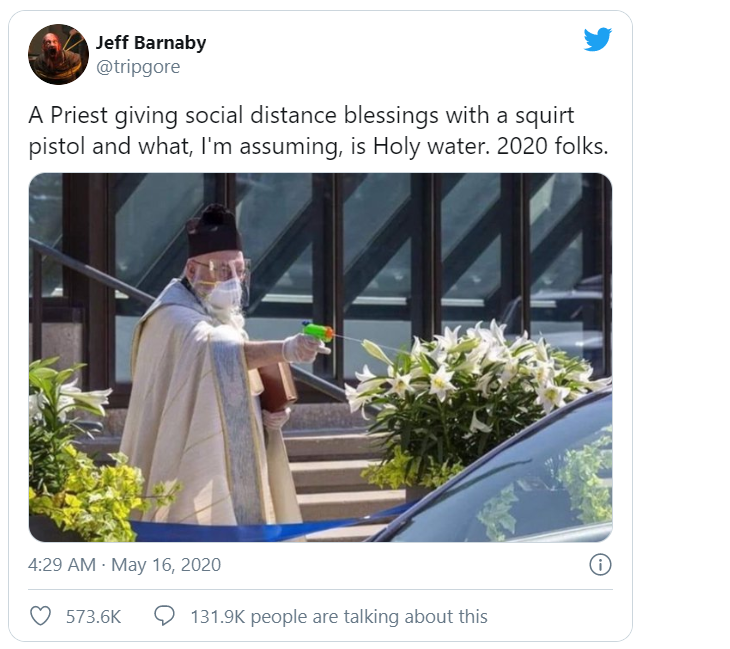Screen dimensions: 730x649
Task: Open the tweet info icon
Action: point(599,565)
